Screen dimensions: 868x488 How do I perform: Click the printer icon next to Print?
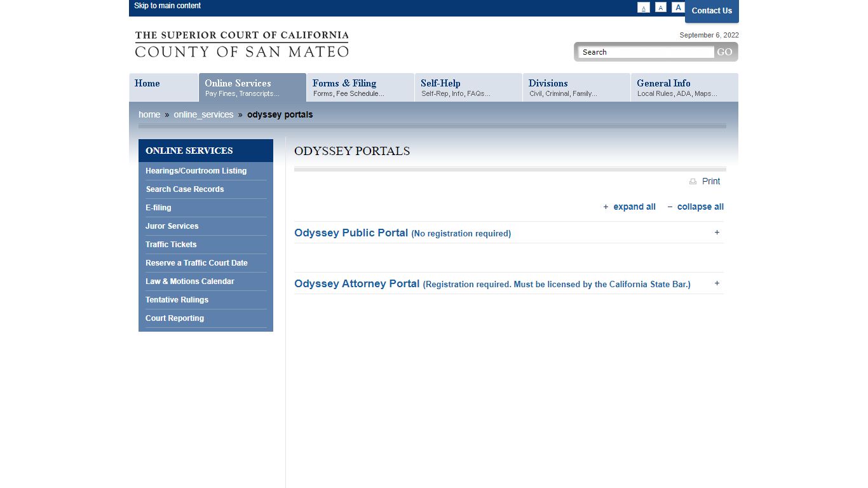coord(693,182)
